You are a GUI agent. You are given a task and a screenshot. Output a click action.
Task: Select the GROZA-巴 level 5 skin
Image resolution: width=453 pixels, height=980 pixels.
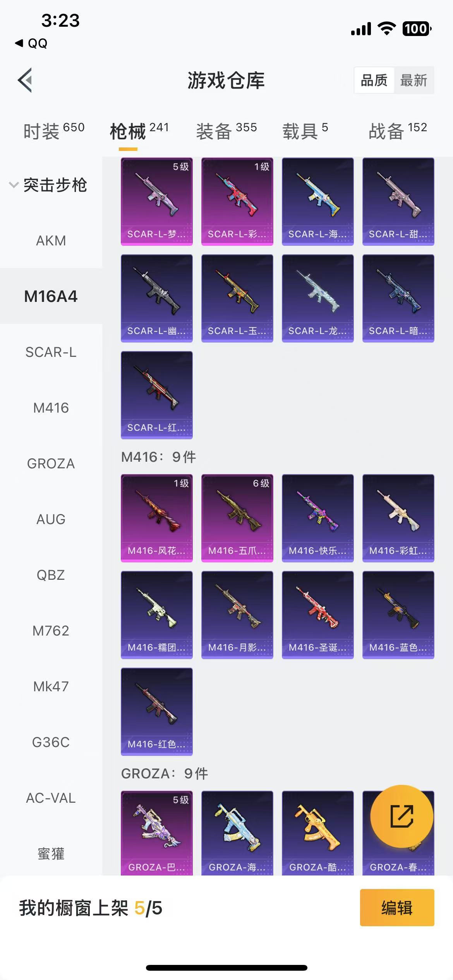tap(157, 833)
